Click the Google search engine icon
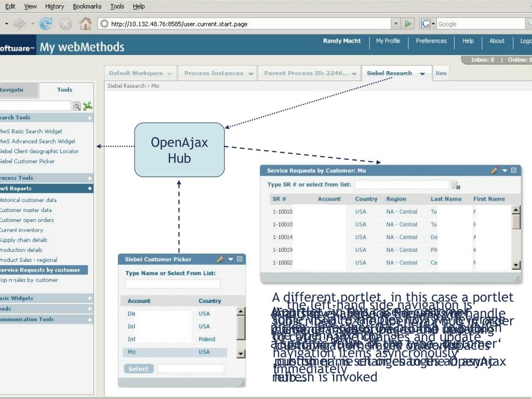Viewport: 532px width, 399px height. click(425, 24)
